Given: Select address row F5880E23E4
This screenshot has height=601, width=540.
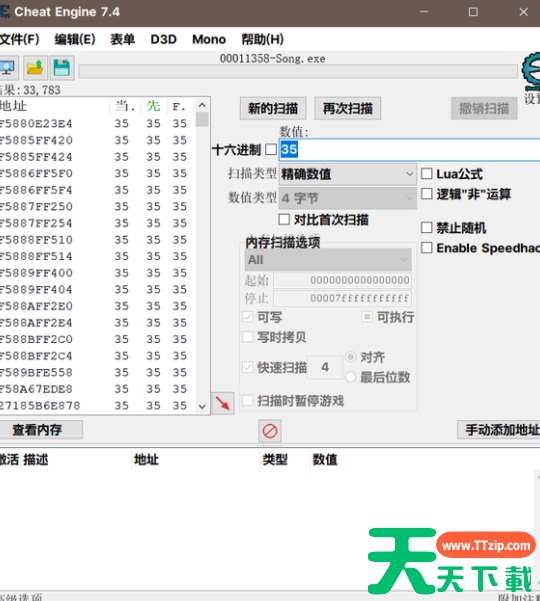Looking at the screenshot, I should (x=98, y=123).
